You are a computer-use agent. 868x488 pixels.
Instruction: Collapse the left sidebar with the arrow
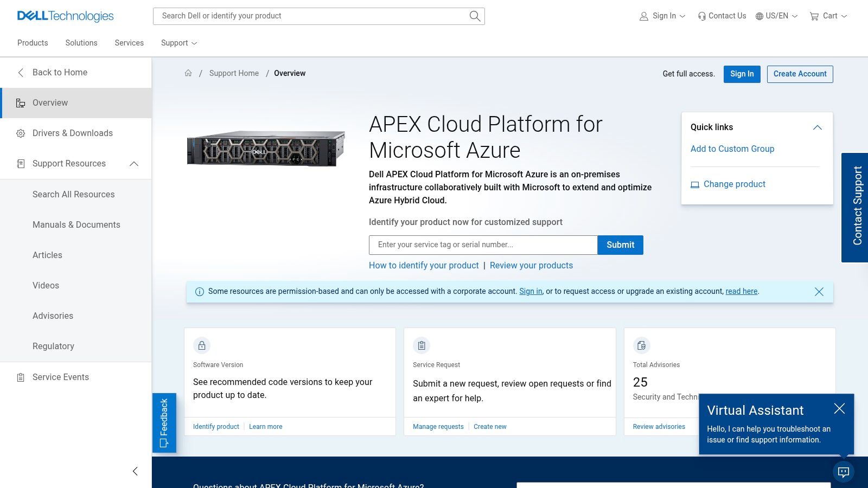pyautogui.click(x=135, y=471)
